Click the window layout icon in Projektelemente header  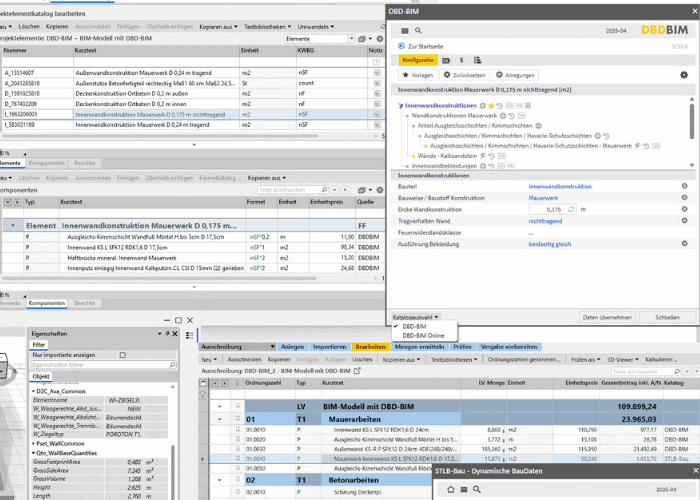tap(362, 39)
